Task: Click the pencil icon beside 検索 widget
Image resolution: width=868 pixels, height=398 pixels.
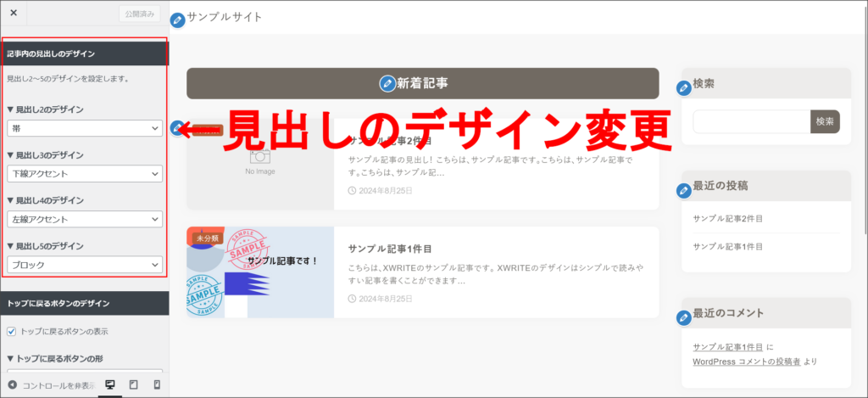Action: tap(684, 87)
